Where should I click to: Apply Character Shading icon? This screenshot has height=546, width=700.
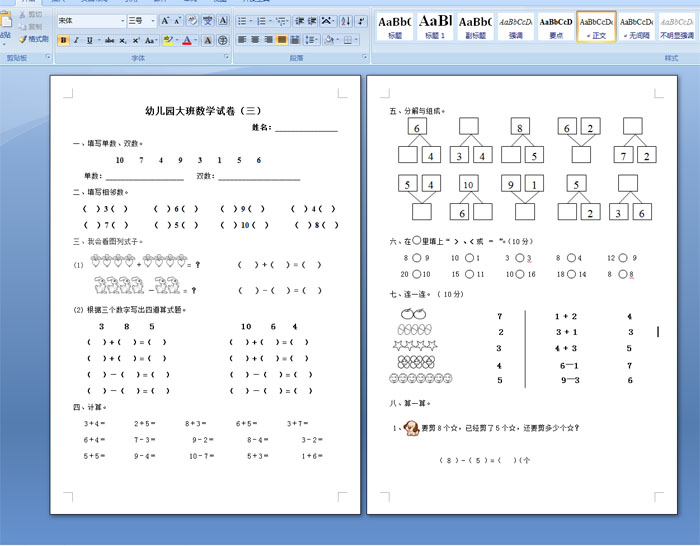pos(208,41)
